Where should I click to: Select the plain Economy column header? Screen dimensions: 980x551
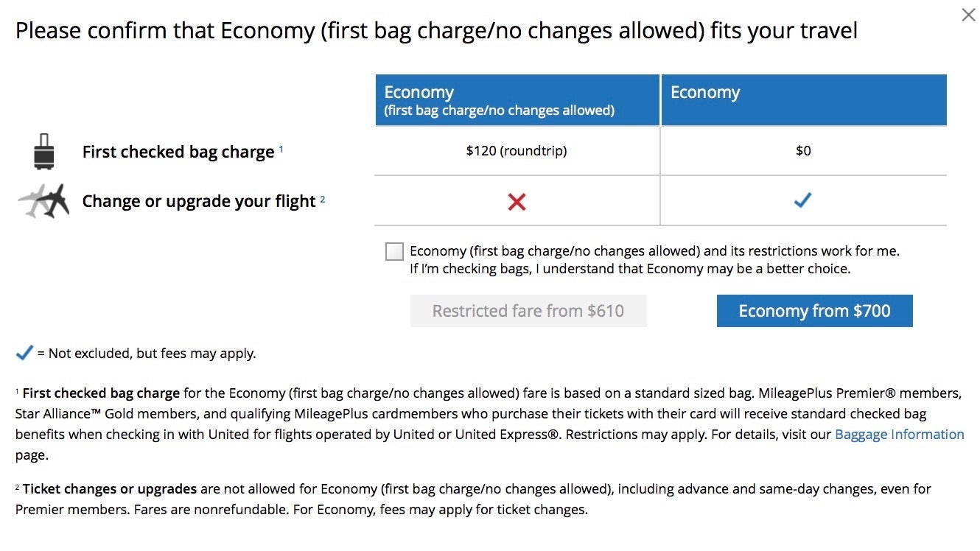pos(803,100)
